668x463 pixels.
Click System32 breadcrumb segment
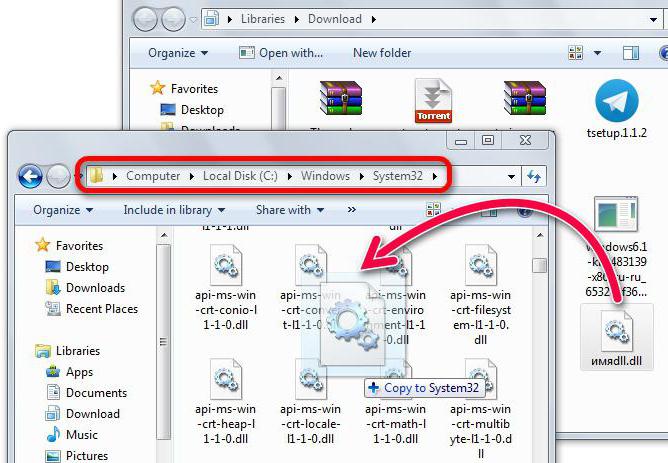pyautogui.click(x=397, y=176)
